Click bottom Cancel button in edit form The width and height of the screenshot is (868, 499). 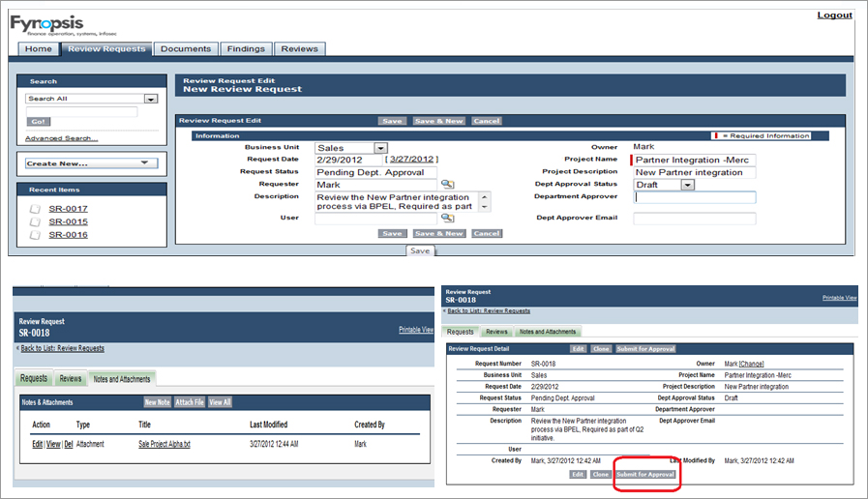tap(487, 233)
